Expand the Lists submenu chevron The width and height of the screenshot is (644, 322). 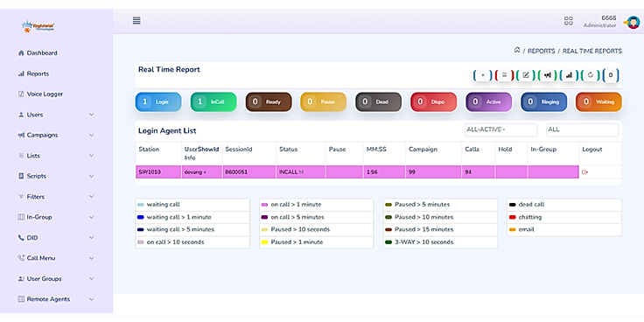(x=91, y=156)
